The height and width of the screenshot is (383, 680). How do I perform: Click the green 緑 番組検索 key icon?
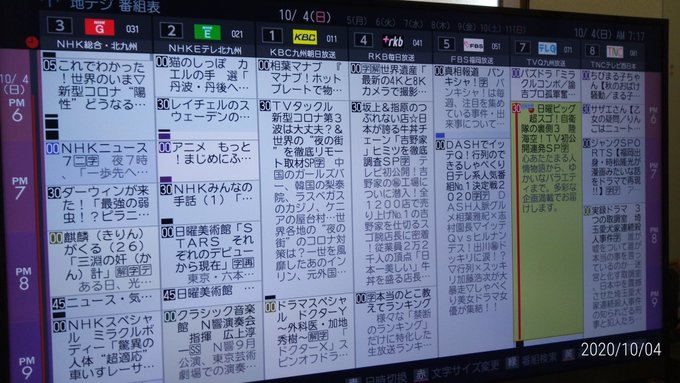[512, 362]
